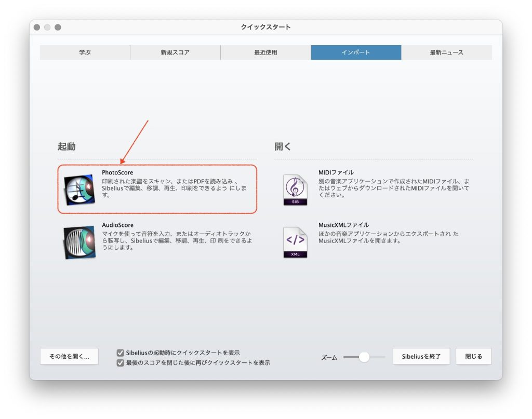
Task: Switch to the 学ぶ tab
Action: [85, 52]
